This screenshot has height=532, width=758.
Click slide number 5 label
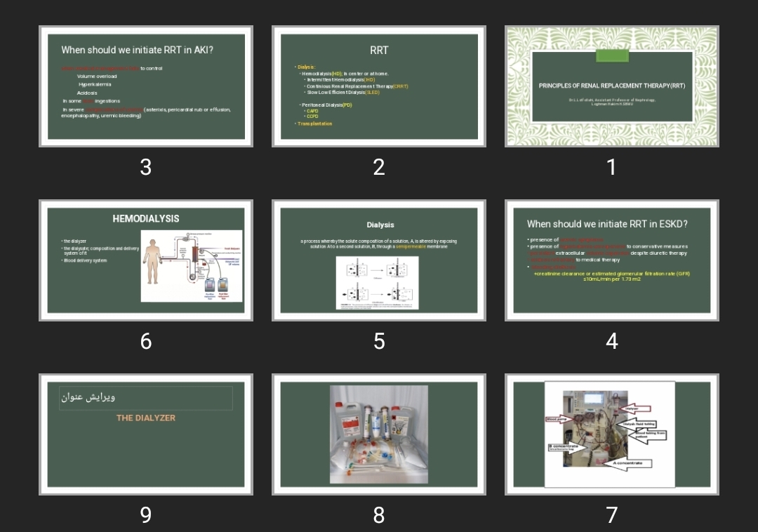(x=379, y=341)
